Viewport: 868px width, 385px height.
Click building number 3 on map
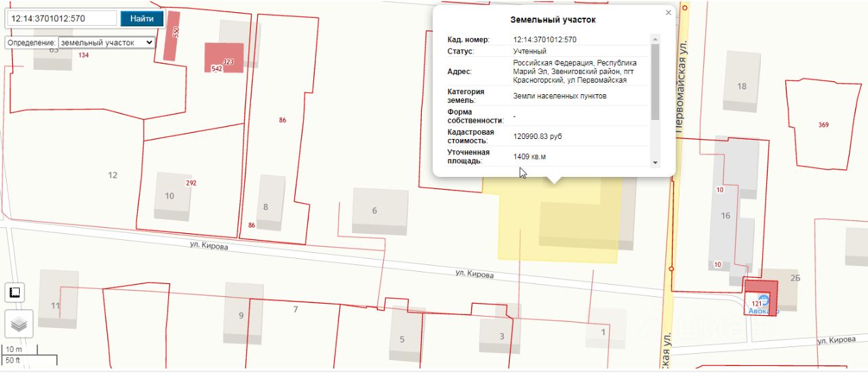[502, 336]
